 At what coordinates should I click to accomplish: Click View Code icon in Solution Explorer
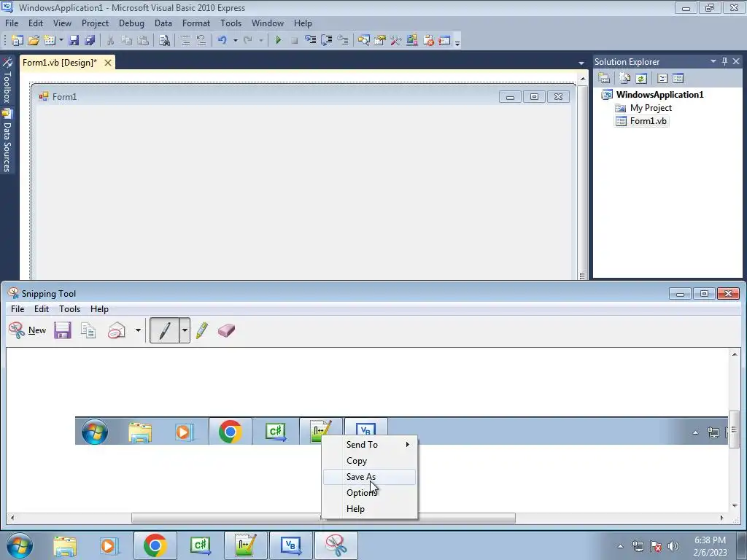(662, 78)
